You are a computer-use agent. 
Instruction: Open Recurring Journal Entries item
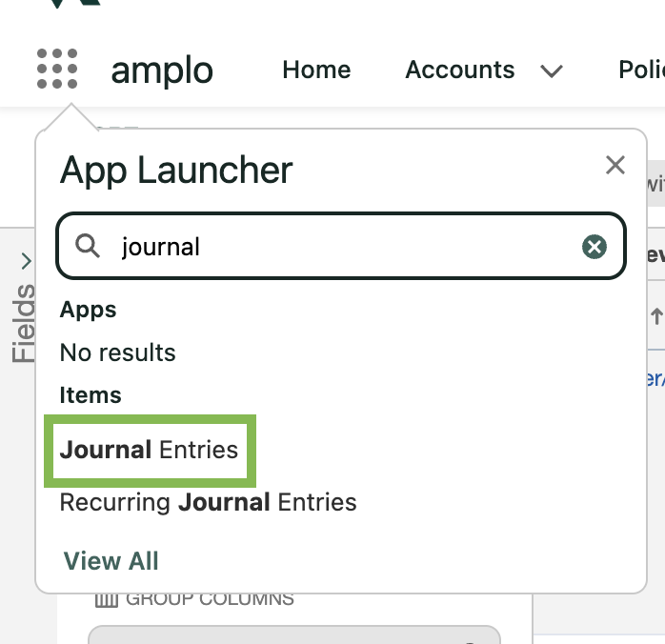coord(209,502)
